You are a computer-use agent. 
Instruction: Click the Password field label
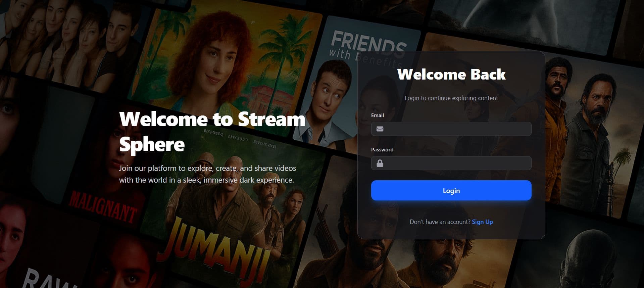382,149
